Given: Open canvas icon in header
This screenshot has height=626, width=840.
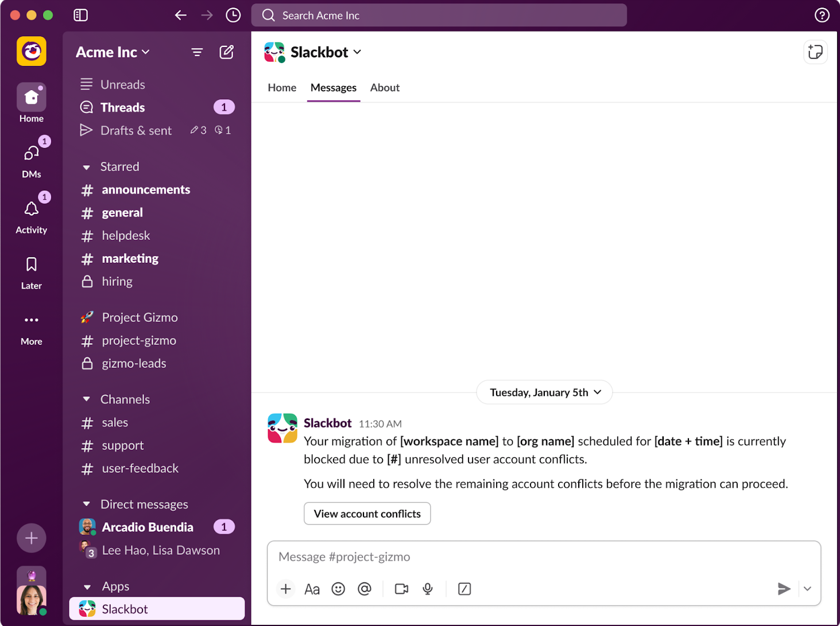Looking at the screenshot, I should point(815,52).
